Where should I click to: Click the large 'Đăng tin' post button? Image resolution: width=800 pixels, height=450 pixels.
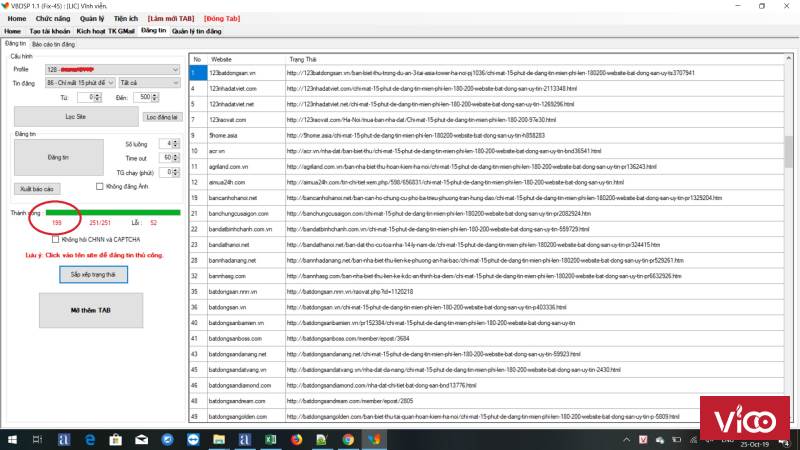click(x=58, y=158)
